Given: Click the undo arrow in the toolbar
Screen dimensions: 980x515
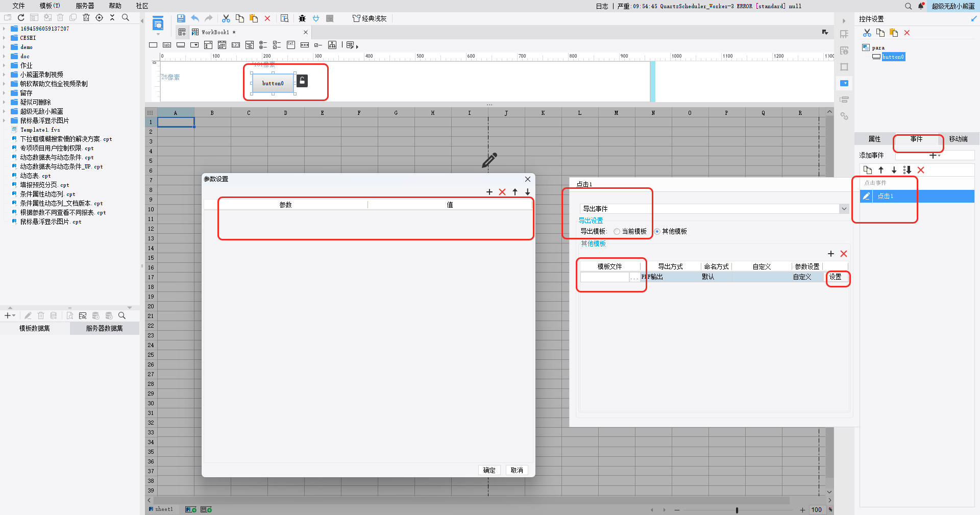Looking at the screenshot, I should click(195, 18).
